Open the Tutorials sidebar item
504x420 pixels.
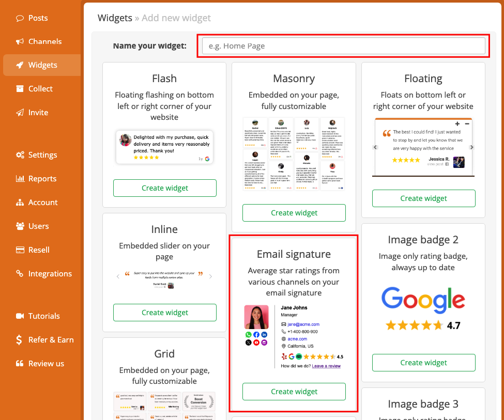42,316
